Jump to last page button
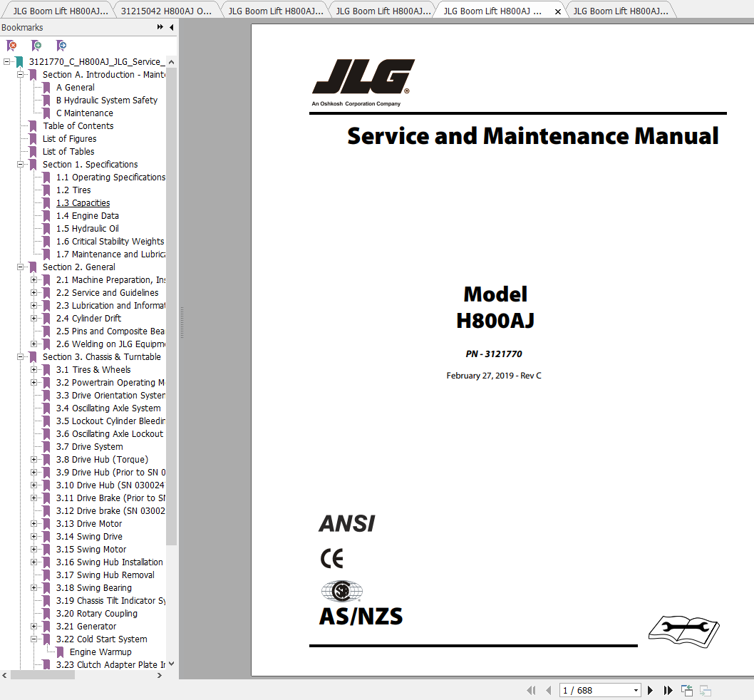 tap(668, 691)
